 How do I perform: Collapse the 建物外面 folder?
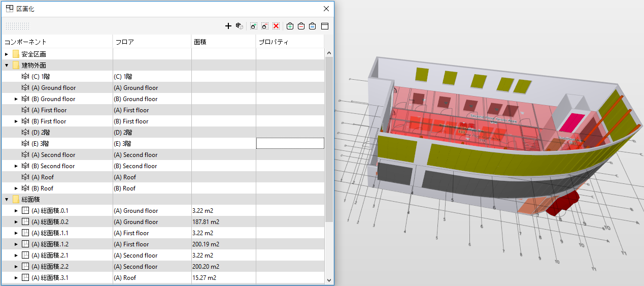click(7, 65)
